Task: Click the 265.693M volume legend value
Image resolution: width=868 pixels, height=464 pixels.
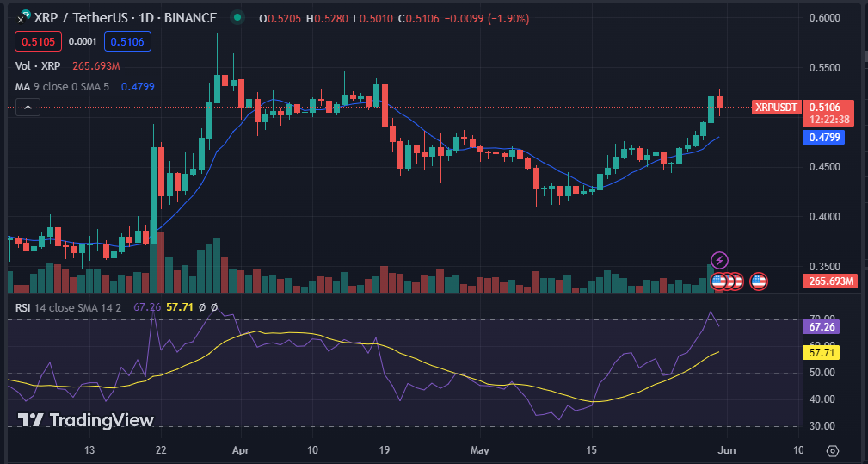Action: tap(96, 66)
